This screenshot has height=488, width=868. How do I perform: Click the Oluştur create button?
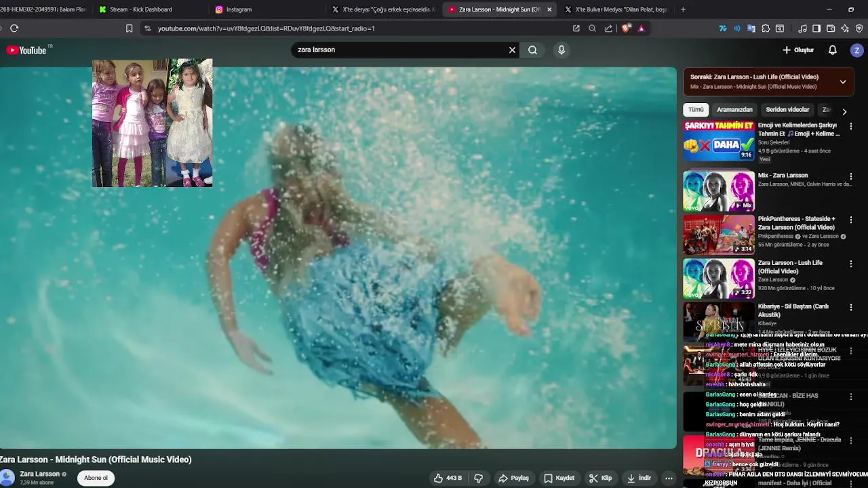(798, 50)
